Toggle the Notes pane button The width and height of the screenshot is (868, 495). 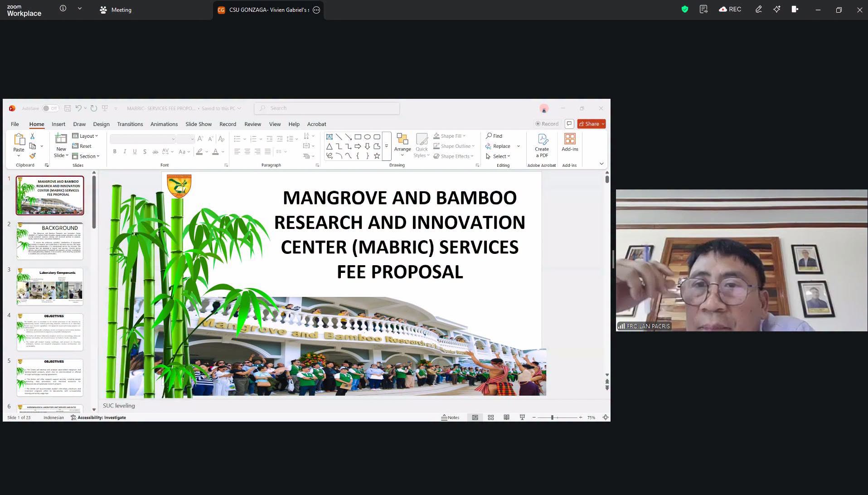point(450,417)
